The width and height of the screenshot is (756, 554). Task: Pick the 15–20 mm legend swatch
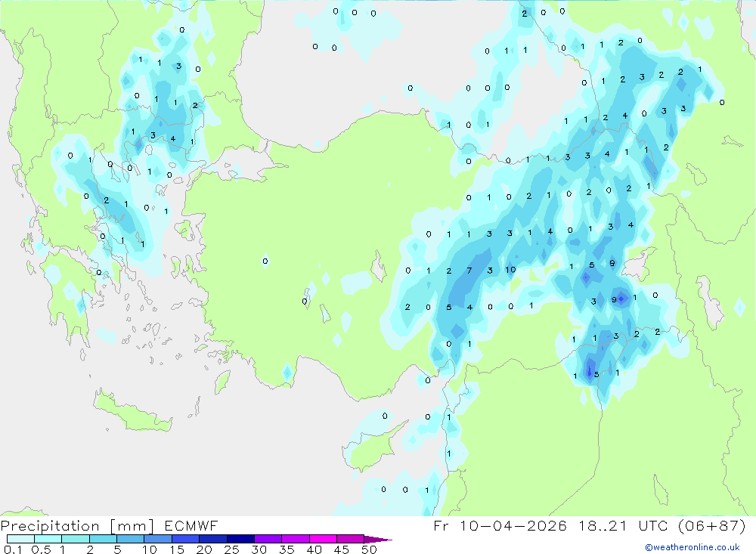point(186,539)
